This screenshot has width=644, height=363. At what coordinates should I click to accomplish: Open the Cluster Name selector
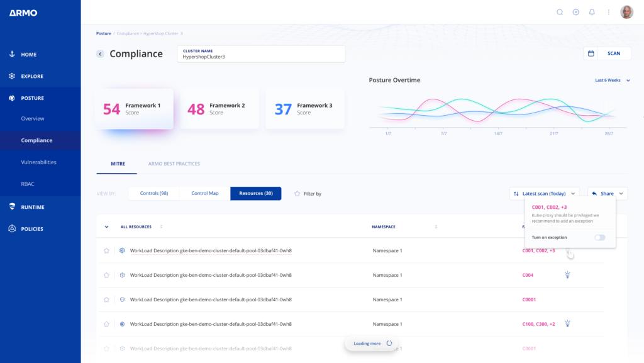pyautogui.click(x=261, y=54)
